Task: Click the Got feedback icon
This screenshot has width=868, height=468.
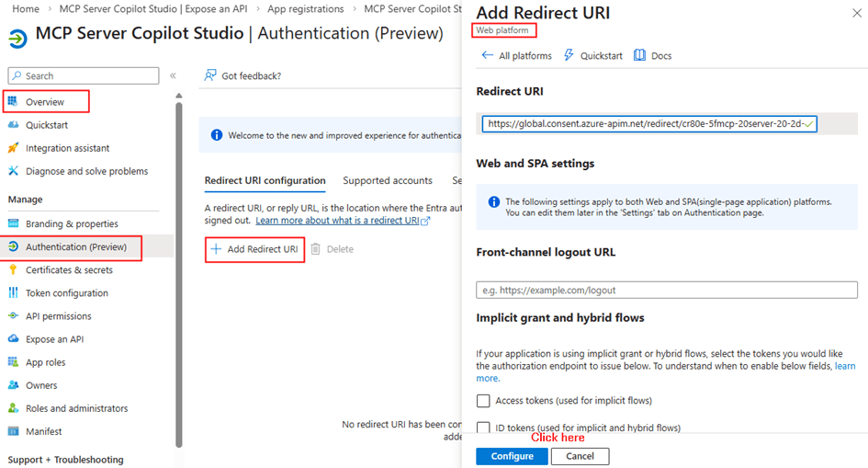Action: click(x=211, y=75)
